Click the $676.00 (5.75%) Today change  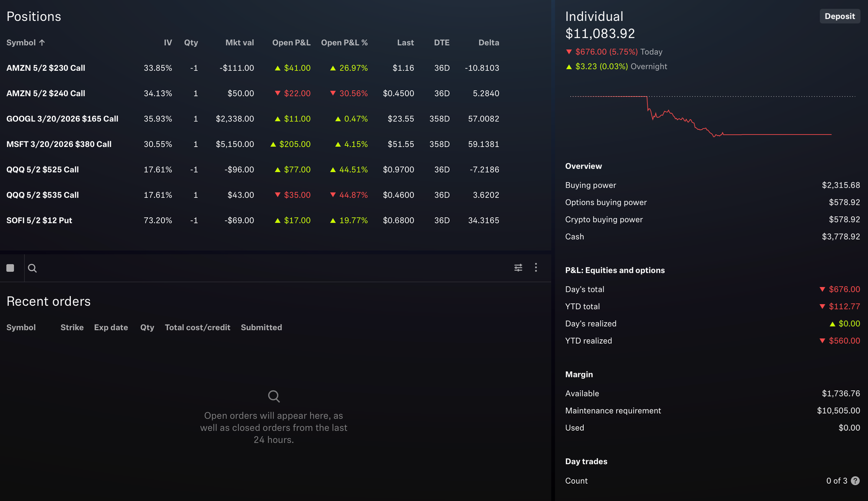click(614, 52)
